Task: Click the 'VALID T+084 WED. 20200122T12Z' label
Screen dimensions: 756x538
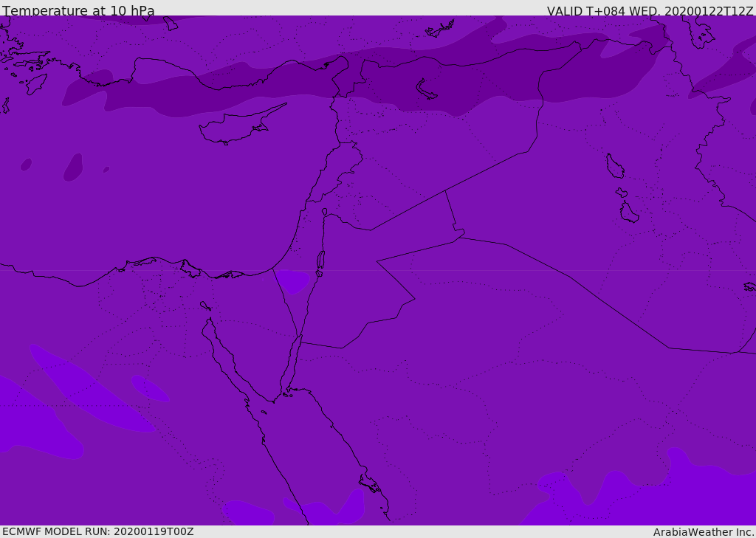Action: [x=650, y=10]
